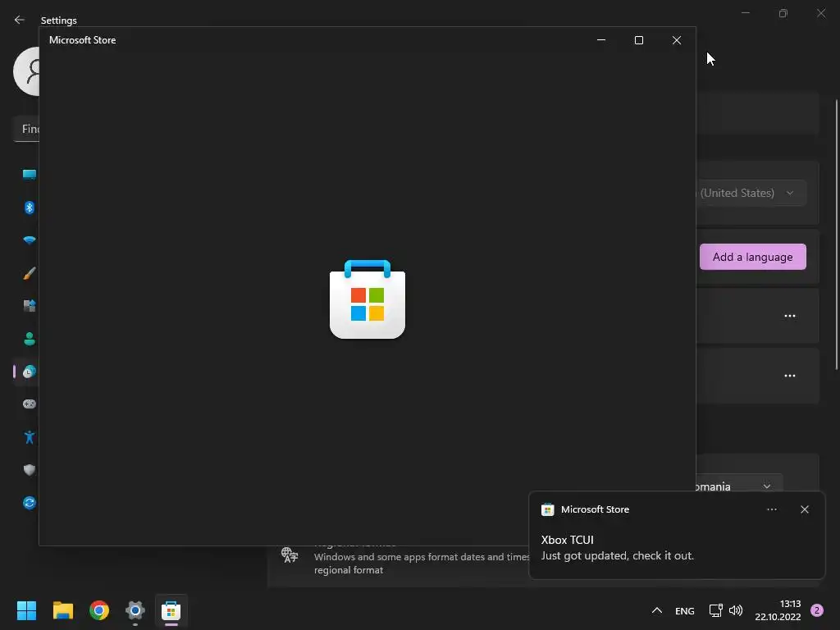Close the Microsoft Store window
This screenshot has height=630, width=840.
point(677,40)
